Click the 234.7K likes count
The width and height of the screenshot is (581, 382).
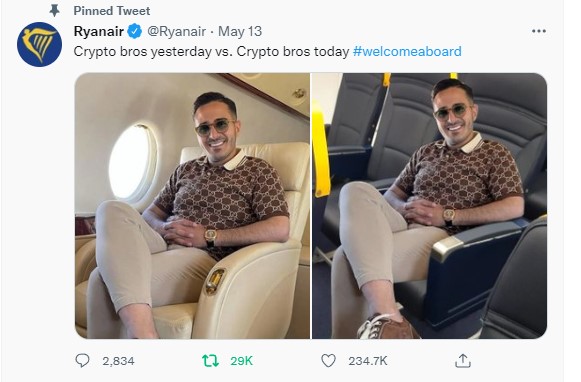click(368, 361)
